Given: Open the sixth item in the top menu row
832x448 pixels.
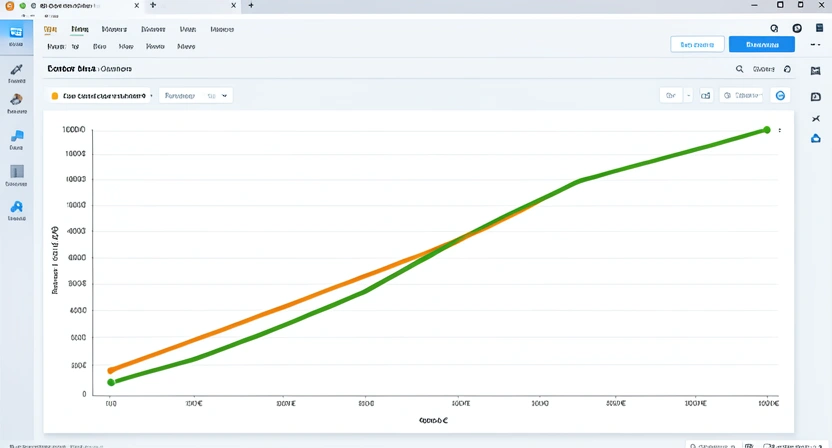Looking at the screenshot, I should pyautogui.click(x=222, y=29).
